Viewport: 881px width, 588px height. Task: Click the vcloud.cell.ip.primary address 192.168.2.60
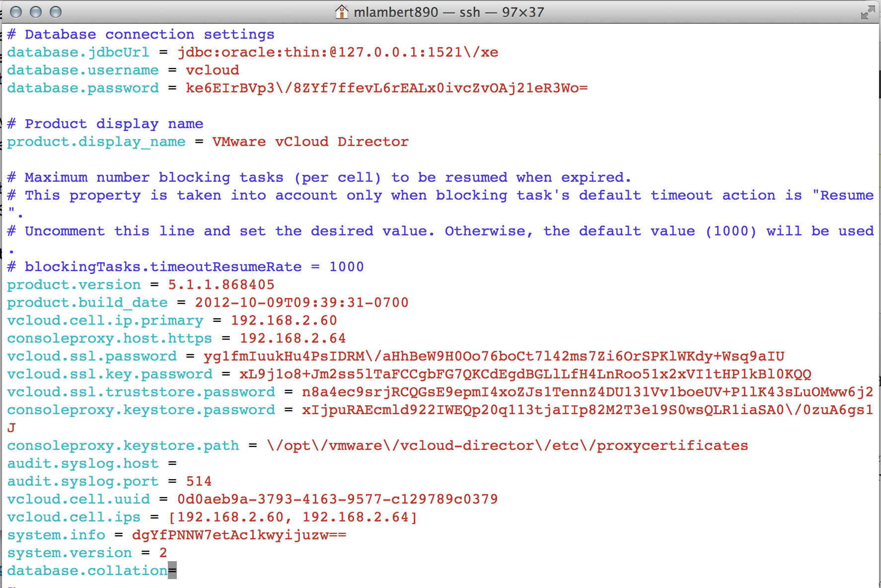pyautogui.click(x=284, y=320)
